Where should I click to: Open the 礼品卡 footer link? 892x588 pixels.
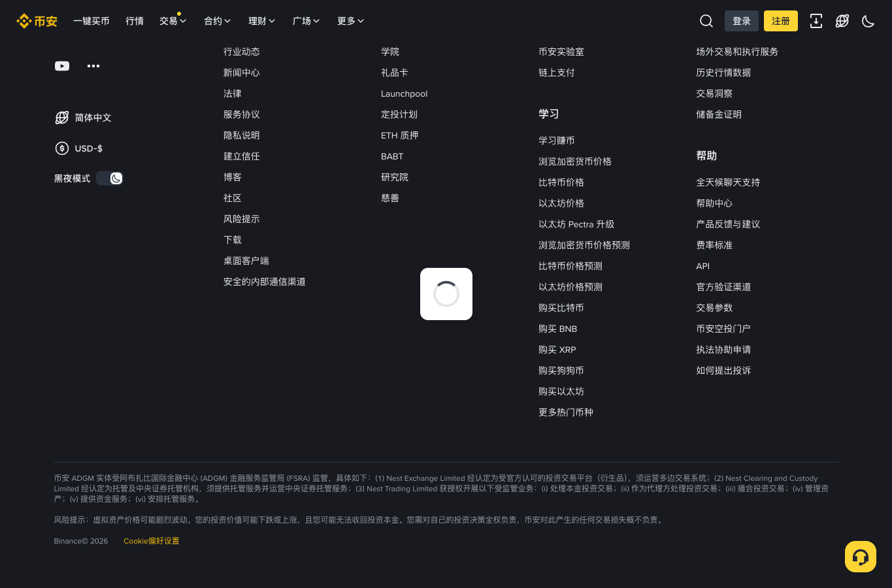pos(395,73)
